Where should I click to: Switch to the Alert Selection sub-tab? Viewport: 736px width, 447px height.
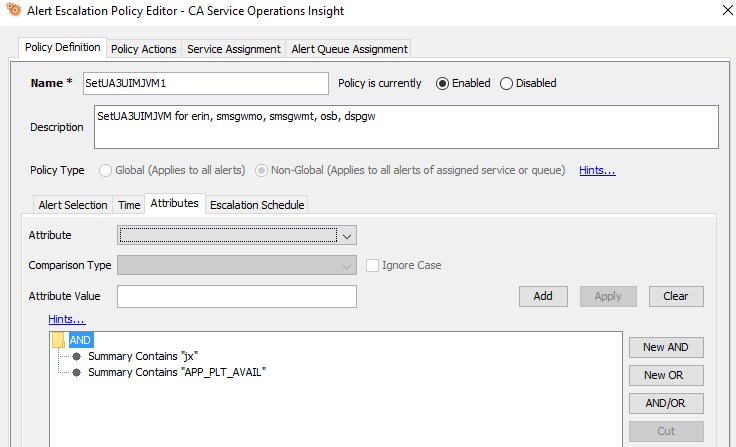73,205
